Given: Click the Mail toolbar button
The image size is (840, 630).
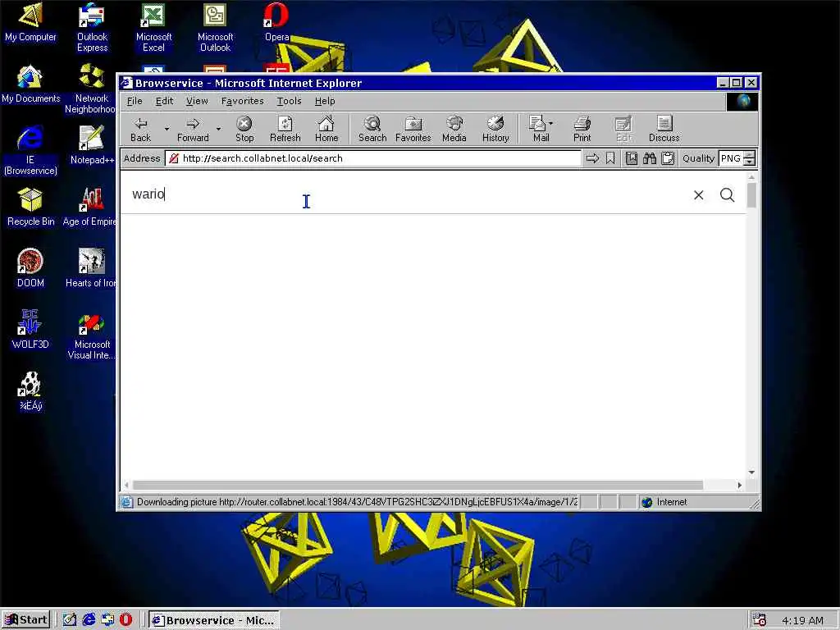Looking at the screenshot, I should (538, 130).
